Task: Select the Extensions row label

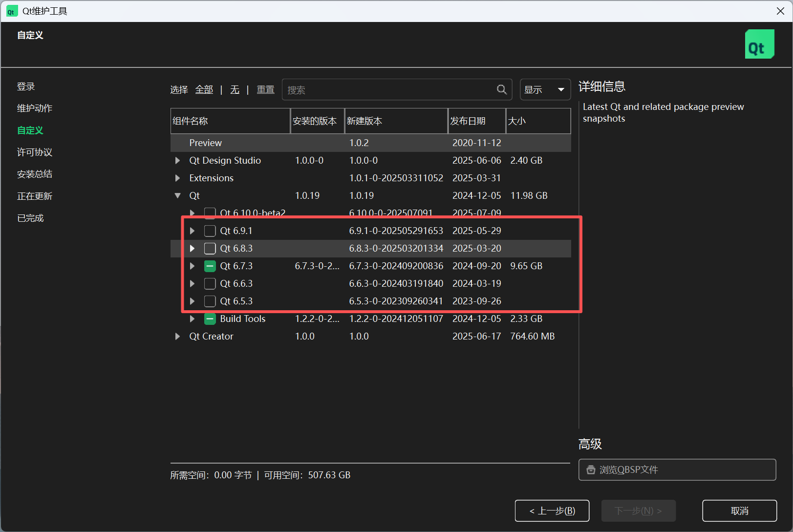Action: click(212, 178)
